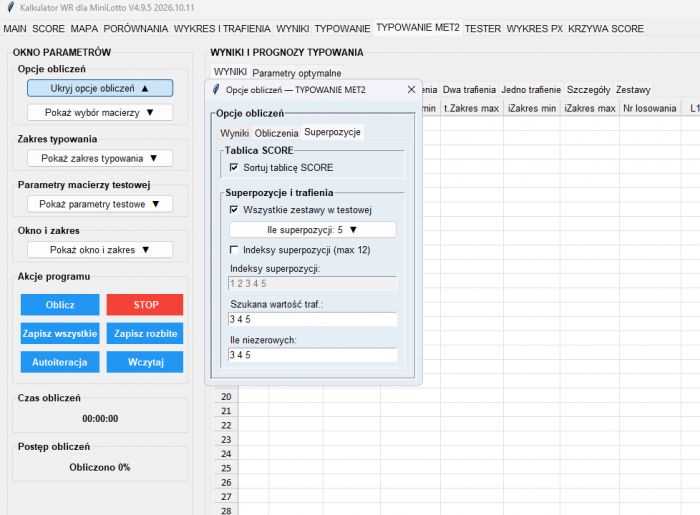
Task: Open the WYKRES PX tab
Action: [534, 29]
